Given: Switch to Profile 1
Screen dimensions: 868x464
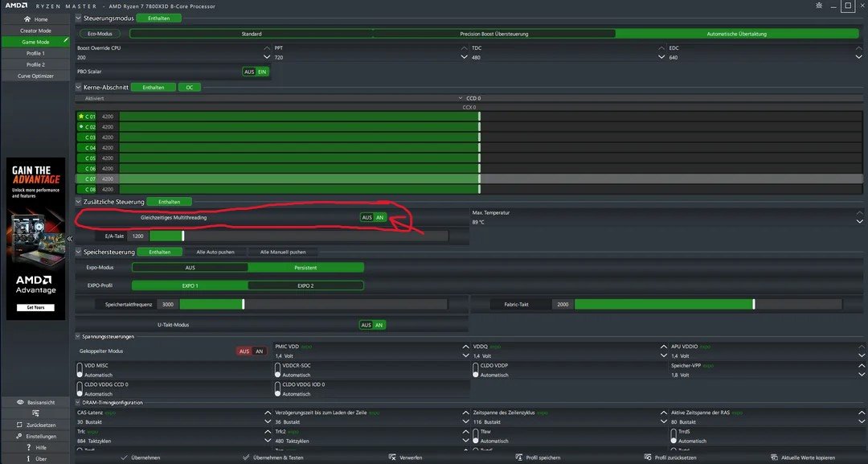Looking at the screenshot, I should click(x=35, y=54).
